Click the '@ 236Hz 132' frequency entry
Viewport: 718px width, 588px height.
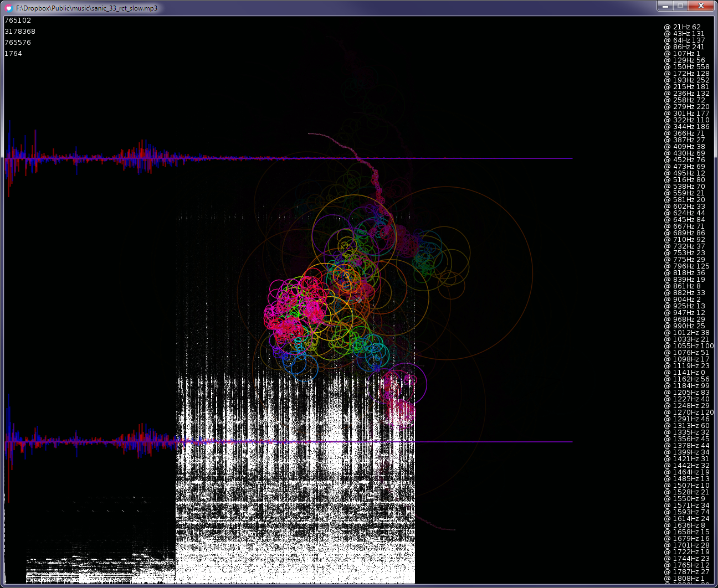pos(687,94)
